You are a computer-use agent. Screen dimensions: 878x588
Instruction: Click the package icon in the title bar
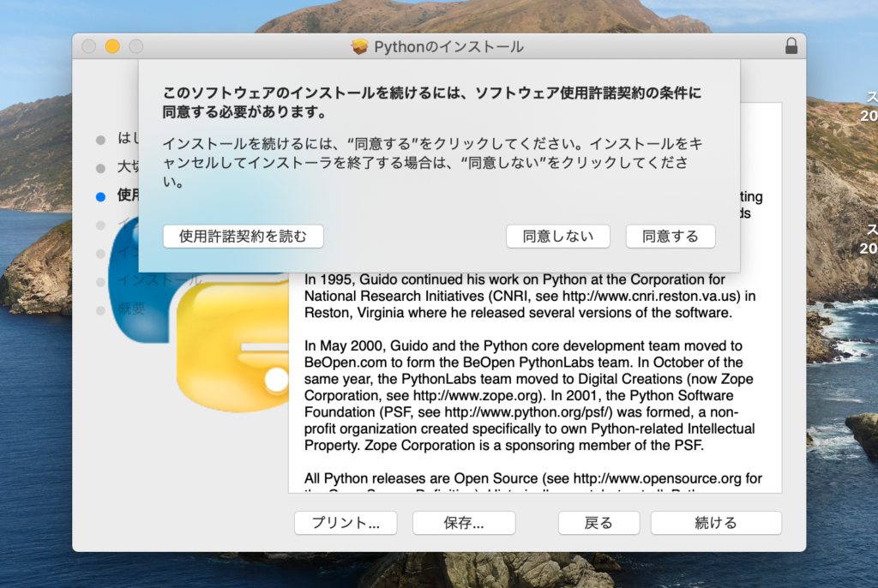(359, 46)
